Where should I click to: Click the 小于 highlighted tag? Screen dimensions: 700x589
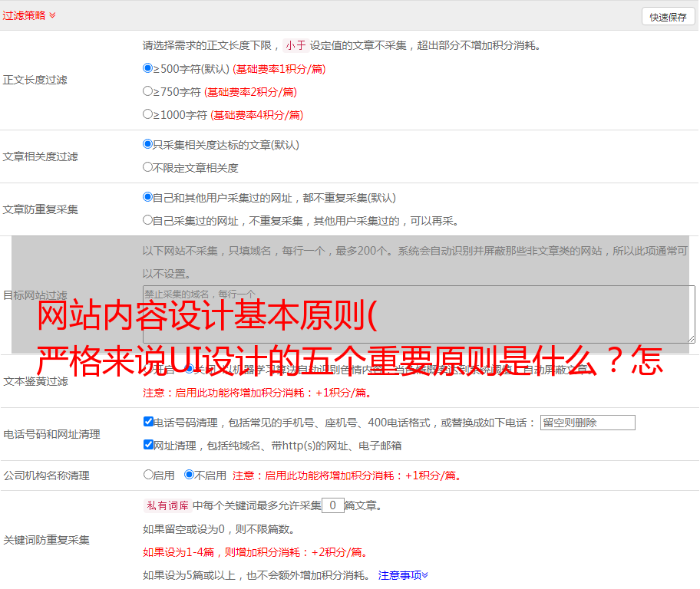[x=296, y=45]
